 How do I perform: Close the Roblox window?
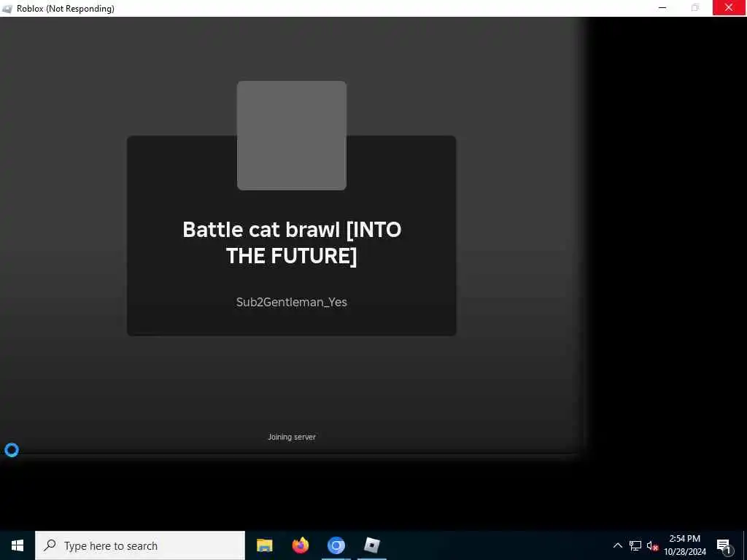[729, 7]
